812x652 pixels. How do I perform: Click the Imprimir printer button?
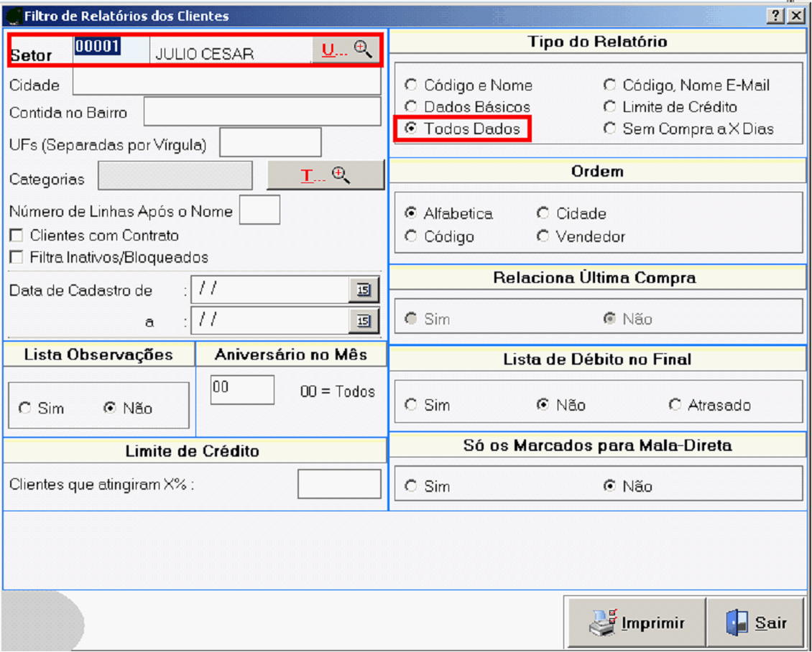[637, 623]
